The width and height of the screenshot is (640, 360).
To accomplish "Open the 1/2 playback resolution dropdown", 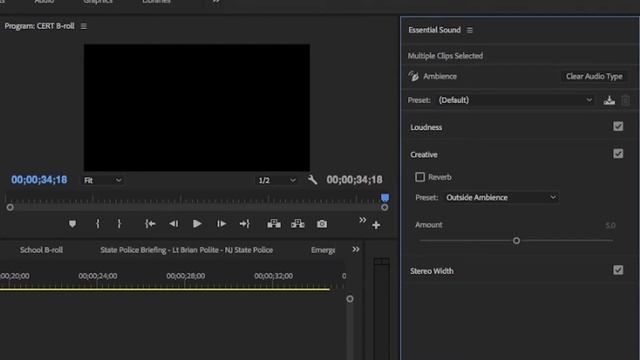I will [x=276, y=180].
